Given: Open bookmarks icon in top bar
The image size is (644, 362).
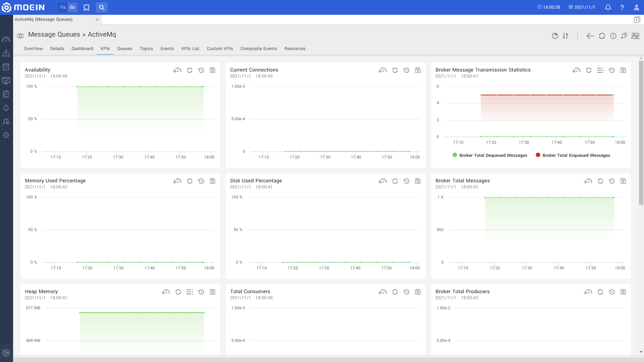Looking at the screenshot, I should click(x=86, y=7).
